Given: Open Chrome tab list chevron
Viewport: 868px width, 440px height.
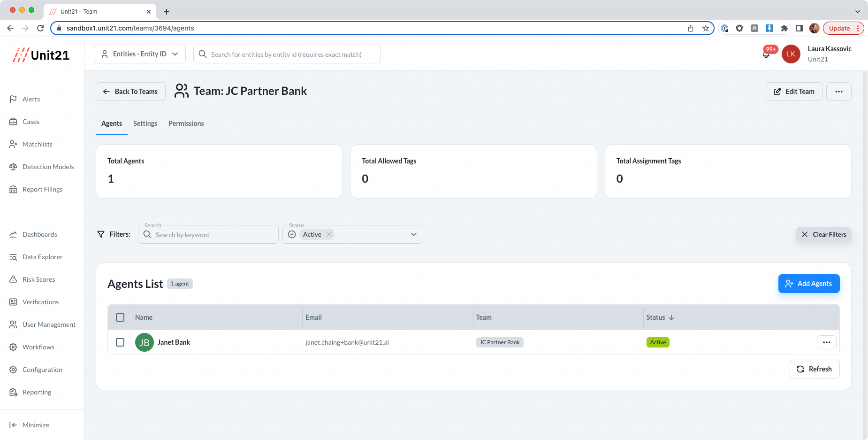Looking at the screenshot, I should click(858, 11).
